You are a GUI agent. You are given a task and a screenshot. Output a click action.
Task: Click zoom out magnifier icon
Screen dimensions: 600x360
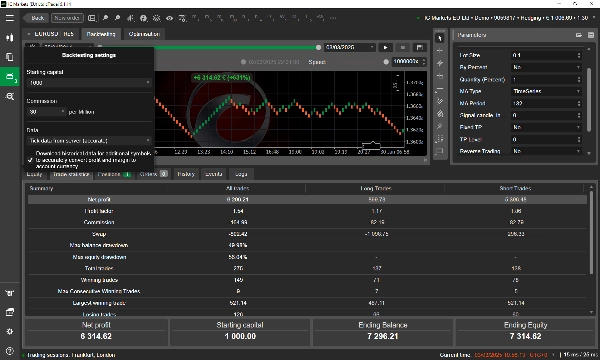click(x=117, y=18)
